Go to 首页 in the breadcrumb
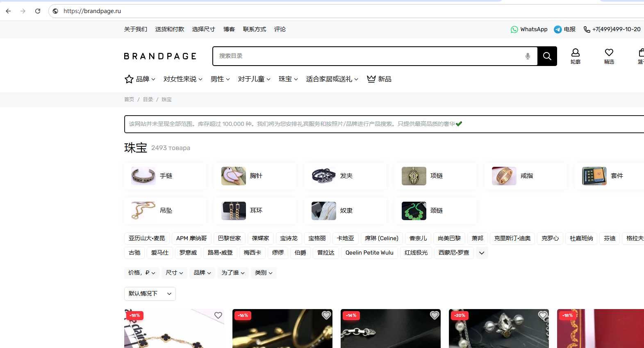This screenshot has width=644, height=348. point(129,100)
